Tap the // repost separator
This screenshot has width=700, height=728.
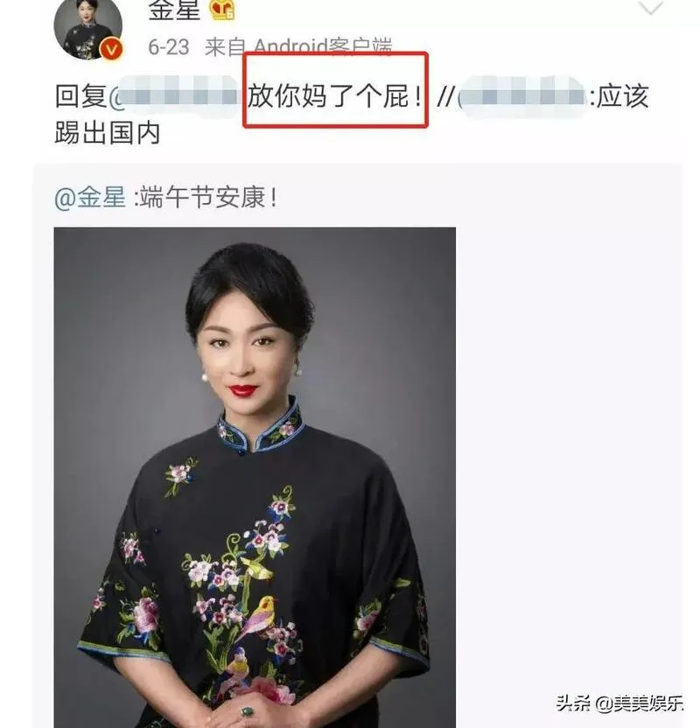coord(444,96)
